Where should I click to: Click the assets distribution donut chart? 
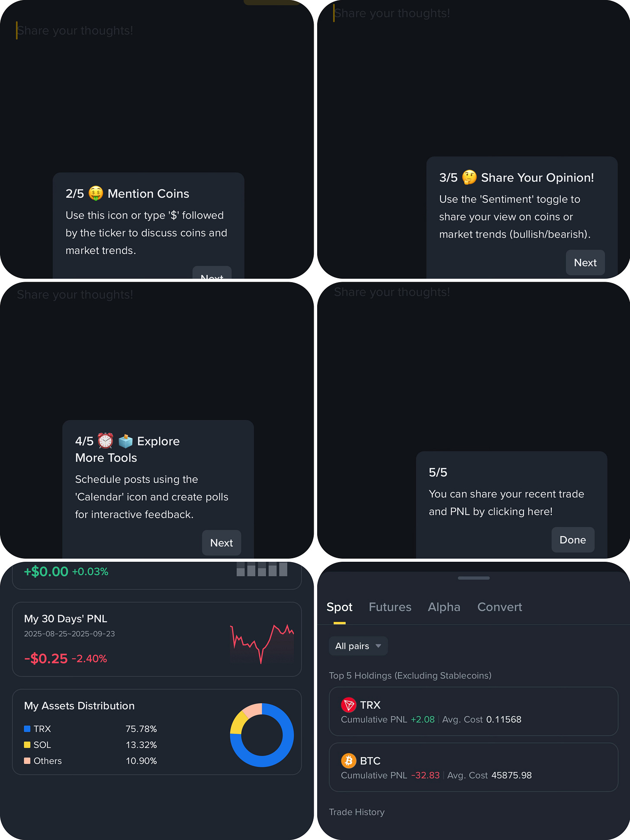coord(262,735)
